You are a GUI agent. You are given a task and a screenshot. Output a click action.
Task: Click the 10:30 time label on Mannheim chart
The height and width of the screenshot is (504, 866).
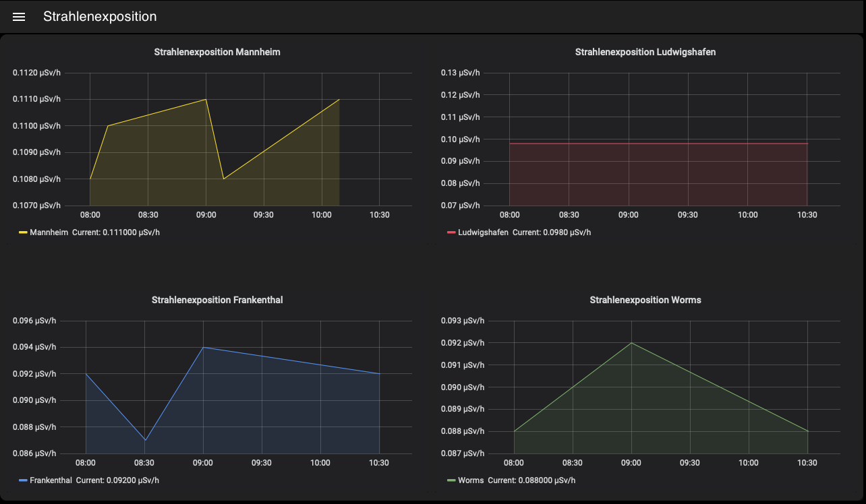point(380,215)
